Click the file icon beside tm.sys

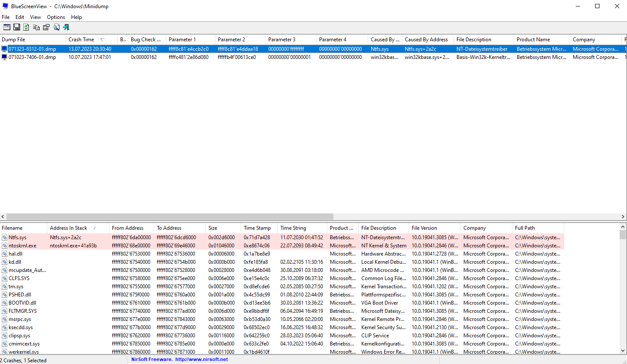pyautogui.click(x=4, y=287)
